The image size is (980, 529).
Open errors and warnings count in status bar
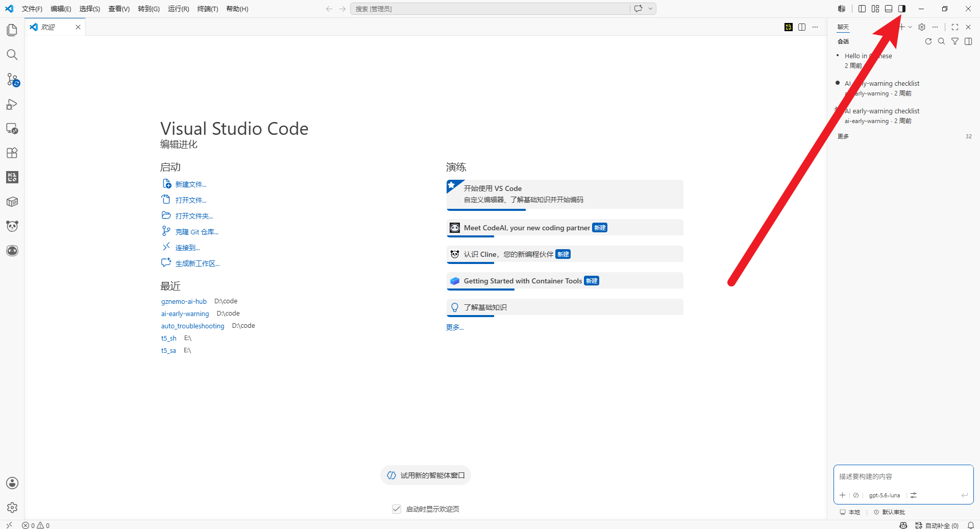(36, 525)
